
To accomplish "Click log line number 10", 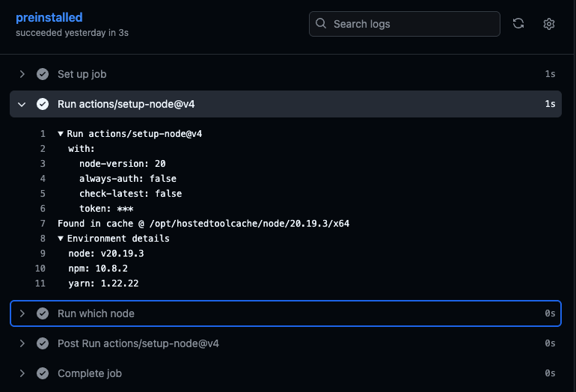I will [x=40, y=269].
